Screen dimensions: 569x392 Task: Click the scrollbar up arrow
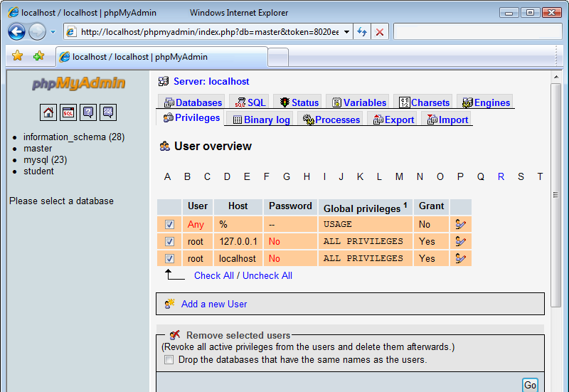555,77
